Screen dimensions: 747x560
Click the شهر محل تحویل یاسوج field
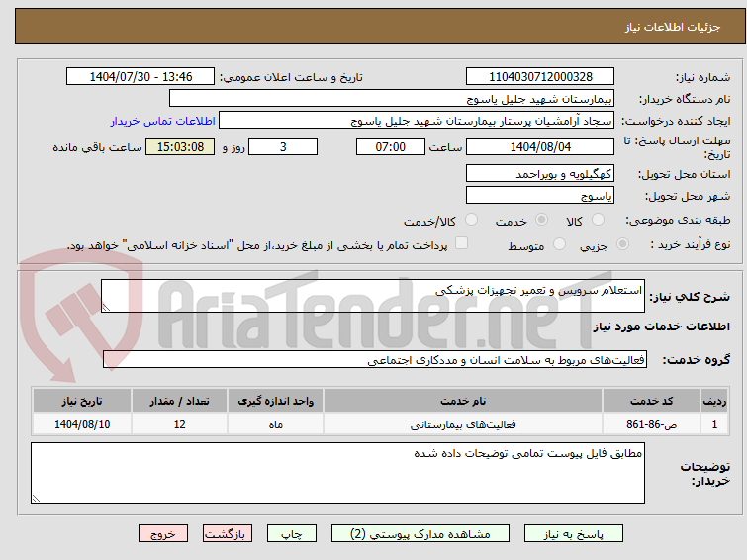540,195
